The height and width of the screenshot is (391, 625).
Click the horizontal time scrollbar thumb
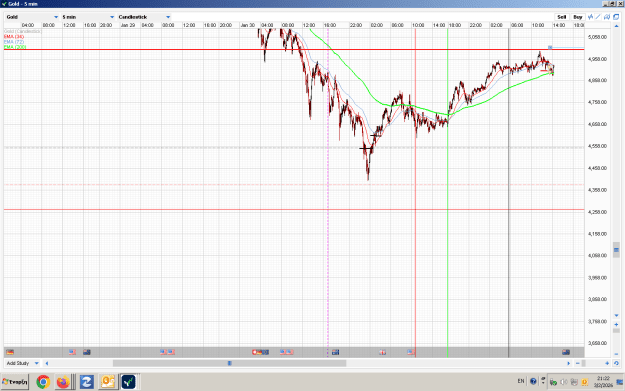click(230, 363)
